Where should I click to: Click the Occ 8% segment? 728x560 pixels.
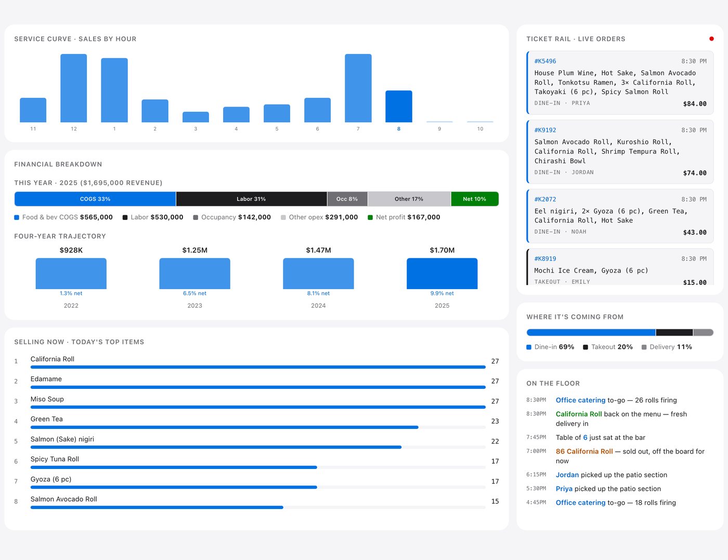tap(347, 199)
